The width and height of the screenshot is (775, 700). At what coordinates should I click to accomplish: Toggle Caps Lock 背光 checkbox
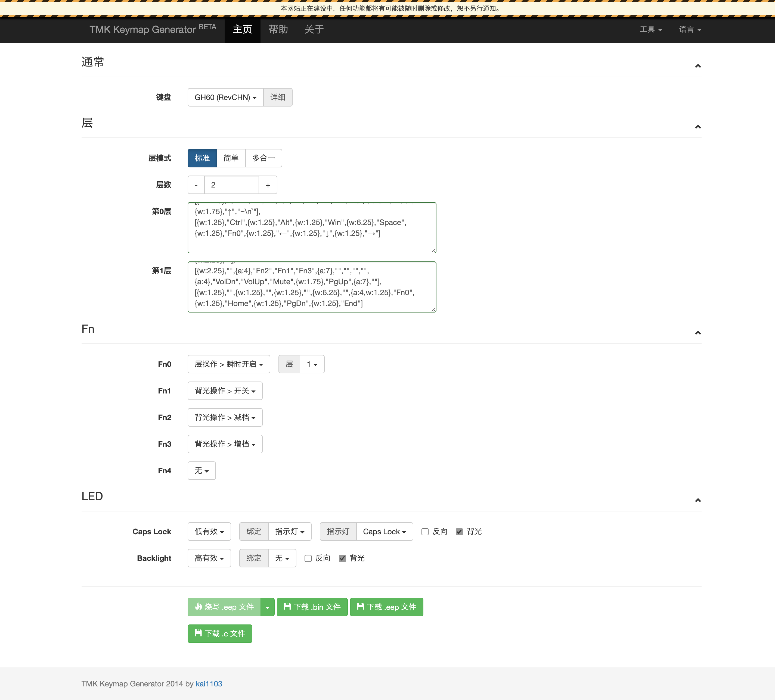[459, 532]
